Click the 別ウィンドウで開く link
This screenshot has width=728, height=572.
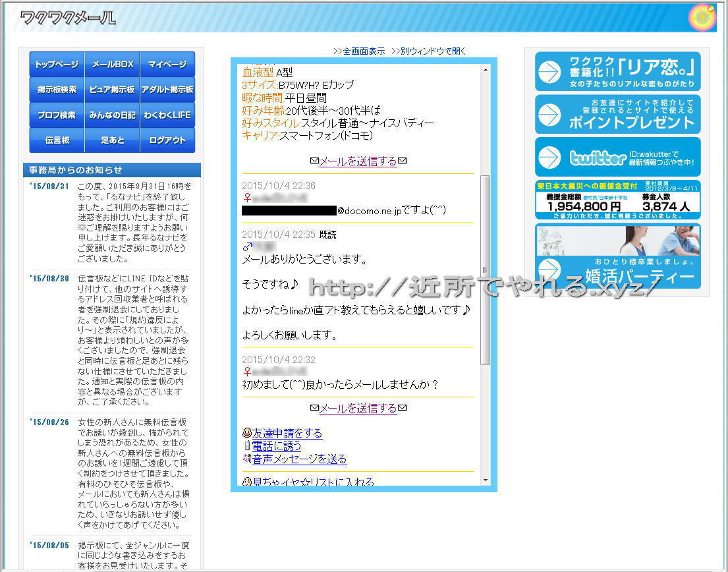(x=428, y=51)
